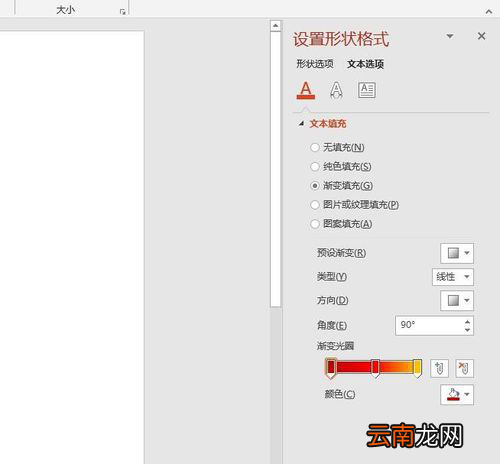Select the right yellow gradient stop
This screenshot has height=464, width=500.
pyautogui.click(x=417, y=368)
